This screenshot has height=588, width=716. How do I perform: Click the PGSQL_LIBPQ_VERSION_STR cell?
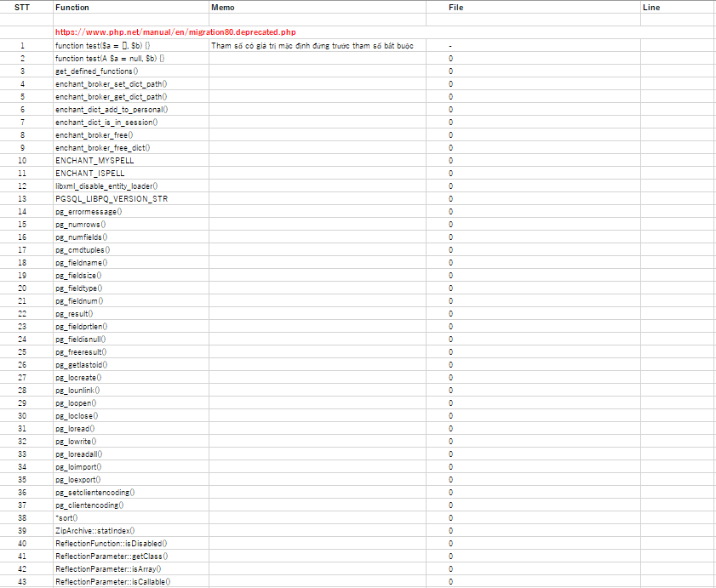[112, 198]
